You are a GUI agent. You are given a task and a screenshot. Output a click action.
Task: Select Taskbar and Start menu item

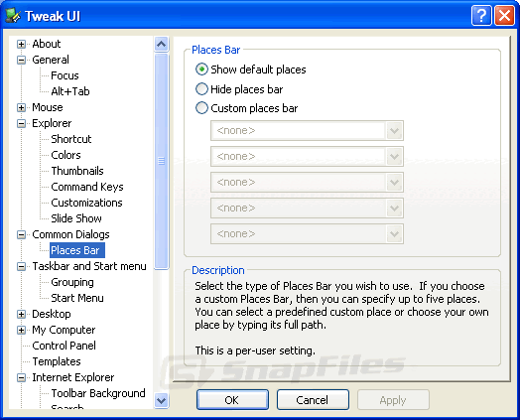89,266
